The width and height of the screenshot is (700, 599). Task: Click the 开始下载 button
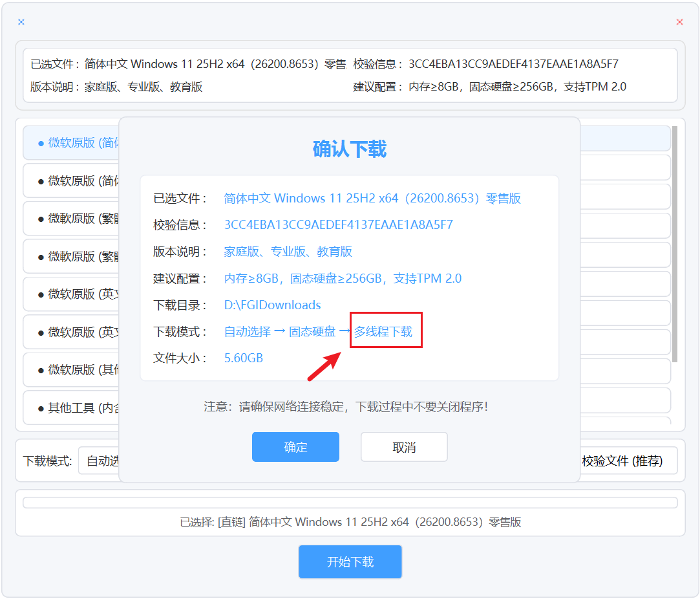[x=350, y=561]
